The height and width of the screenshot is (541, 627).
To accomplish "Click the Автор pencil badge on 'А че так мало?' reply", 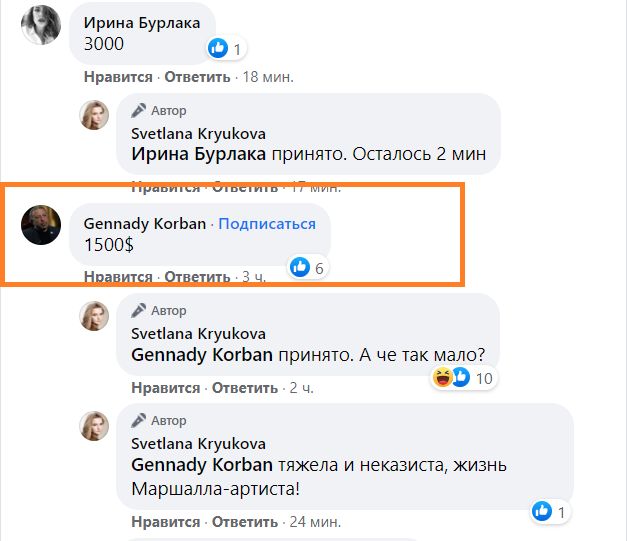I will tap(159, 310).
